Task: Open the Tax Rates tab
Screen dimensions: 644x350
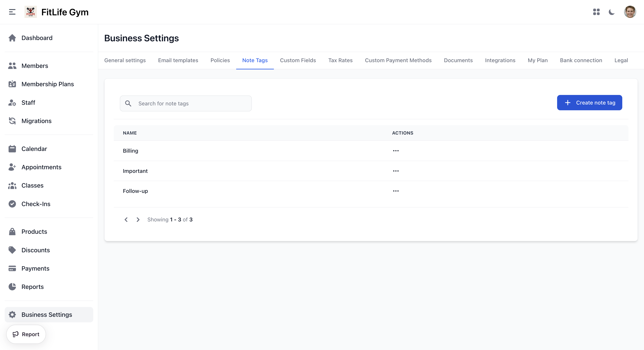Action: click(x=340, y=60)
